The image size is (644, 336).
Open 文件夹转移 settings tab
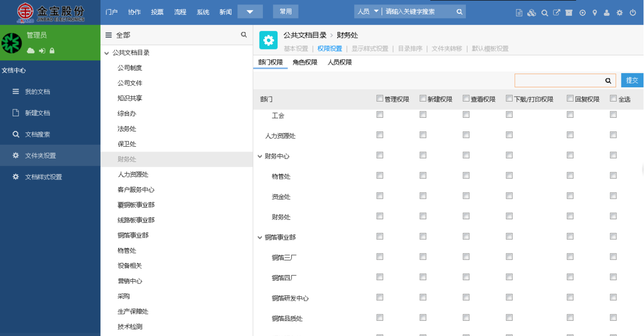tap(447, 49)
